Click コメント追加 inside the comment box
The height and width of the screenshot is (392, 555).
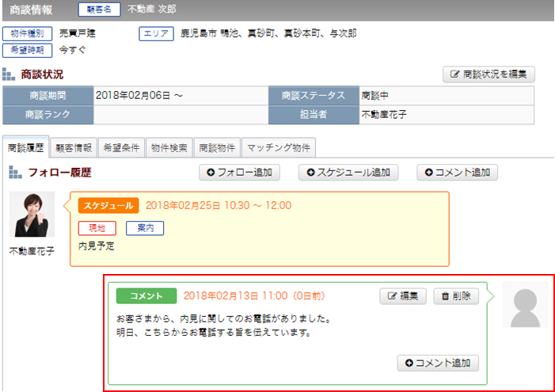click(437, 363)
